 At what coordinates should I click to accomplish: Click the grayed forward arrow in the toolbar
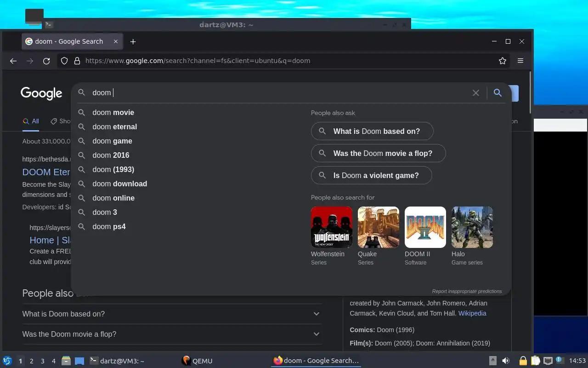click(30, 61)
